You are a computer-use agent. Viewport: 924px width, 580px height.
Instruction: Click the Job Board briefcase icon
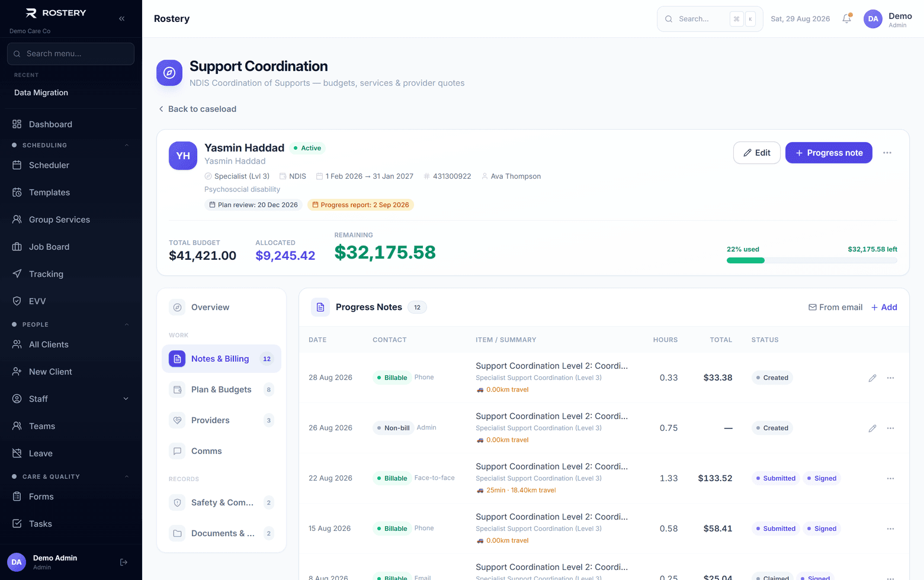click(17, 247)
